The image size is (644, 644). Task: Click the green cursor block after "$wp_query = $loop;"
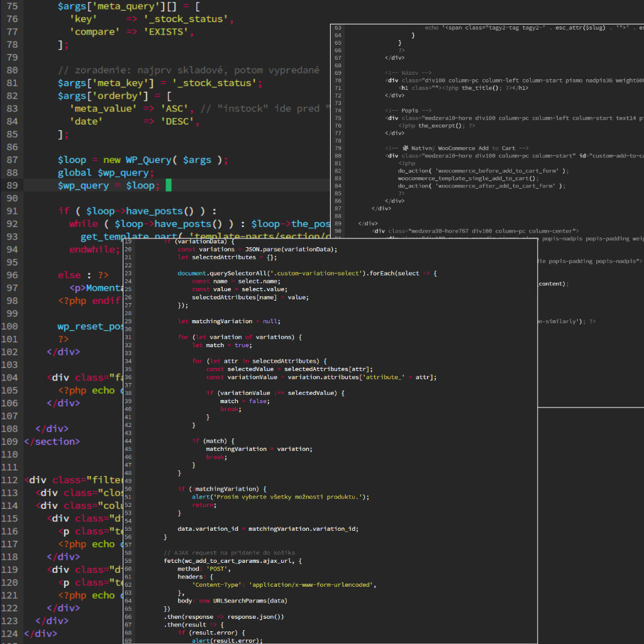pos(168,186)
